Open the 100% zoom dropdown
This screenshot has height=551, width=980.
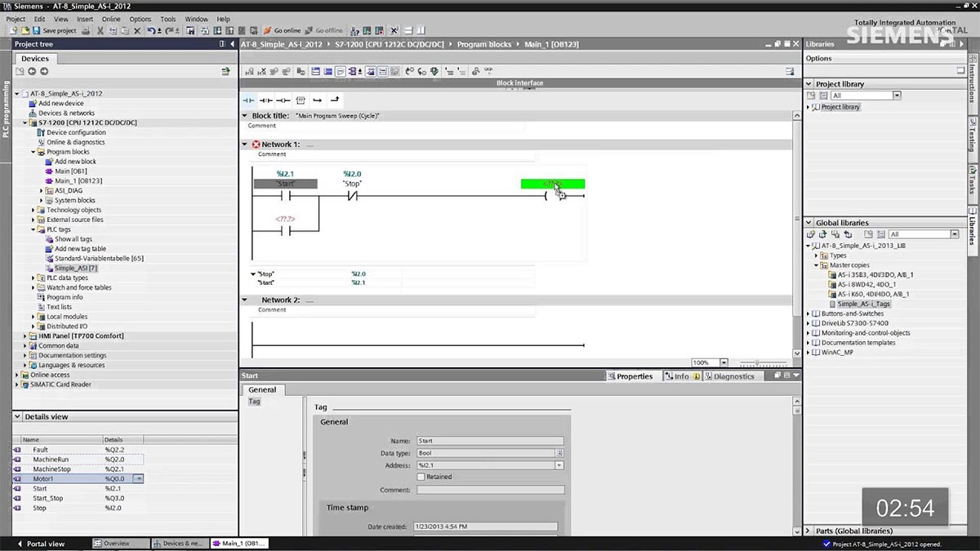(724, 362)
